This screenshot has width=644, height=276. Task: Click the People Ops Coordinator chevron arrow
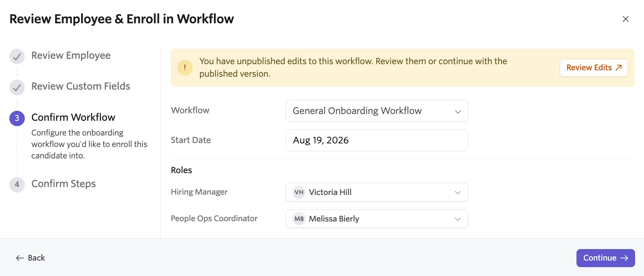(458, 219)
